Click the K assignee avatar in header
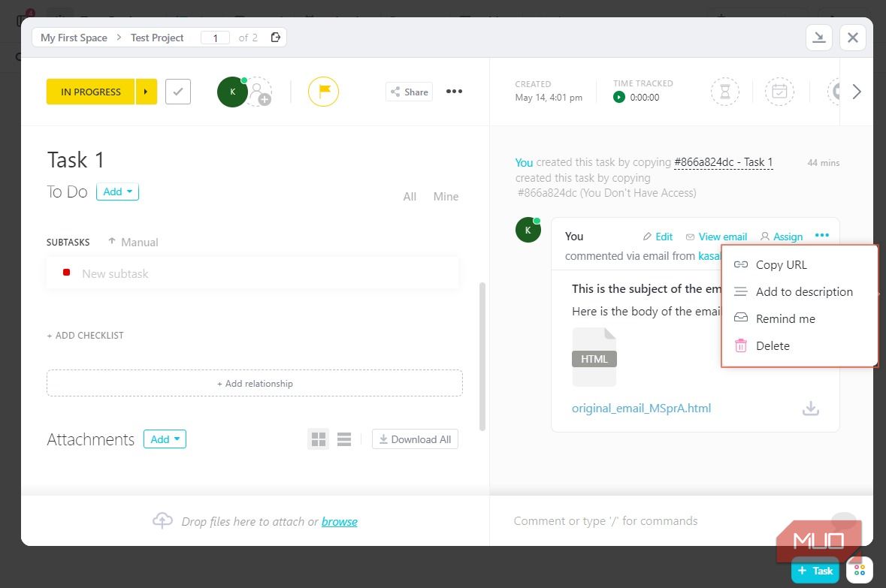Viewport: 886px width, 588px height. coord(232,92)
